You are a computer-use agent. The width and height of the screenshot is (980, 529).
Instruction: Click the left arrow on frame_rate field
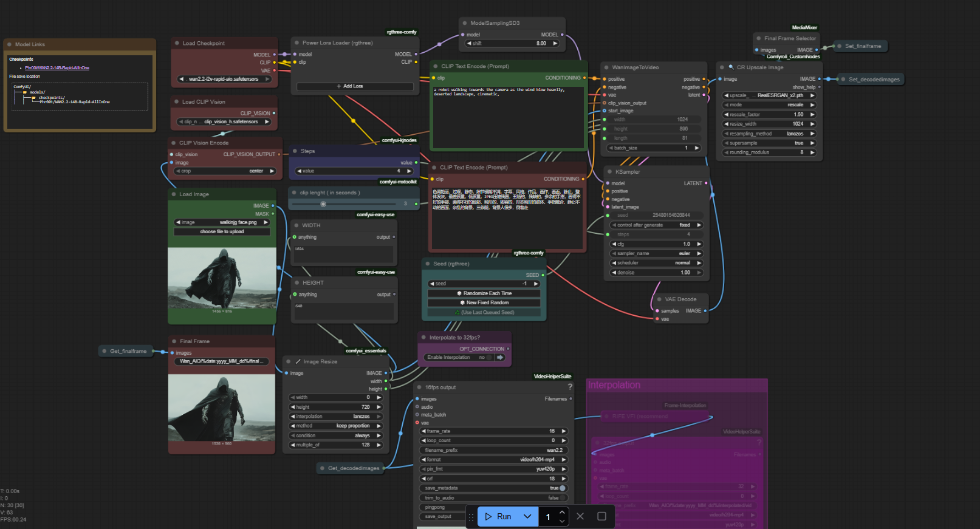[423, 431]
